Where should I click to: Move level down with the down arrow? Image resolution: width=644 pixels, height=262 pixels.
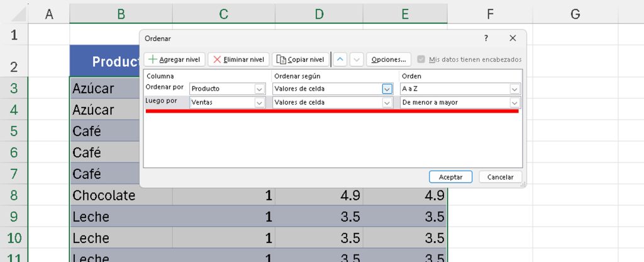tap(357, 59)
